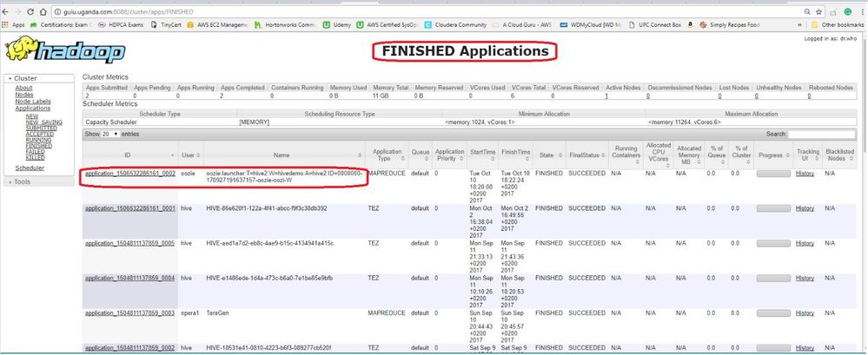
Task: Reload the page with the refresh icon
Action: 30,11
